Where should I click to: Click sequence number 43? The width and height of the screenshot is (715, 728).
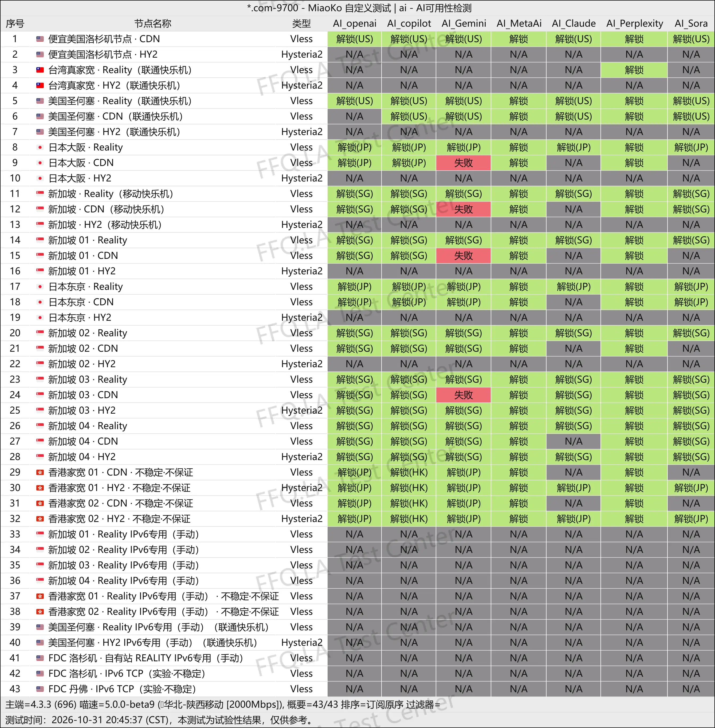pyautogui.click(x=15, y=689)
